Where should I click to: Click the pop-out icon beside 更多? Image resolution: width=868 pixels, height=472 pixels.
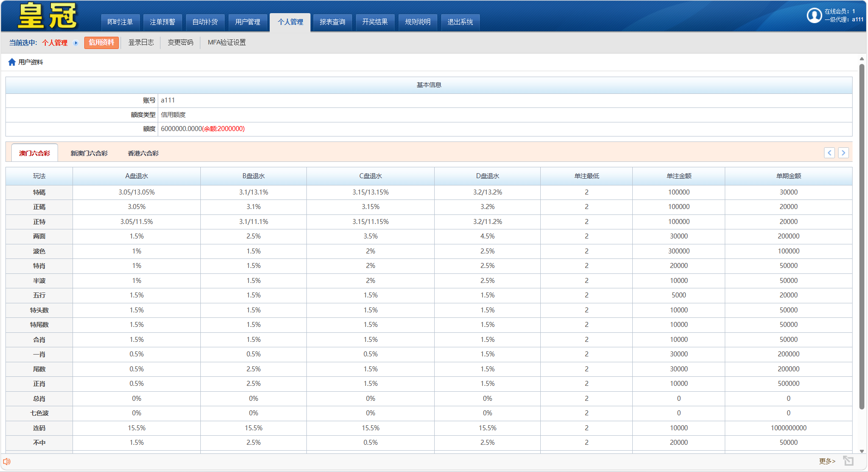[848, 461]
